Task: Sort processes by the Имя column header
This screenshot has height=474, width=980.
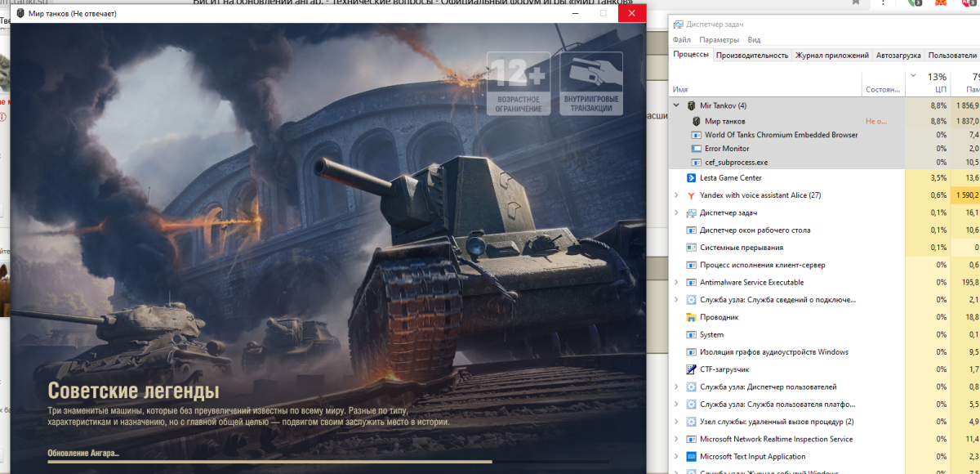Action: [x=681, y=88]
